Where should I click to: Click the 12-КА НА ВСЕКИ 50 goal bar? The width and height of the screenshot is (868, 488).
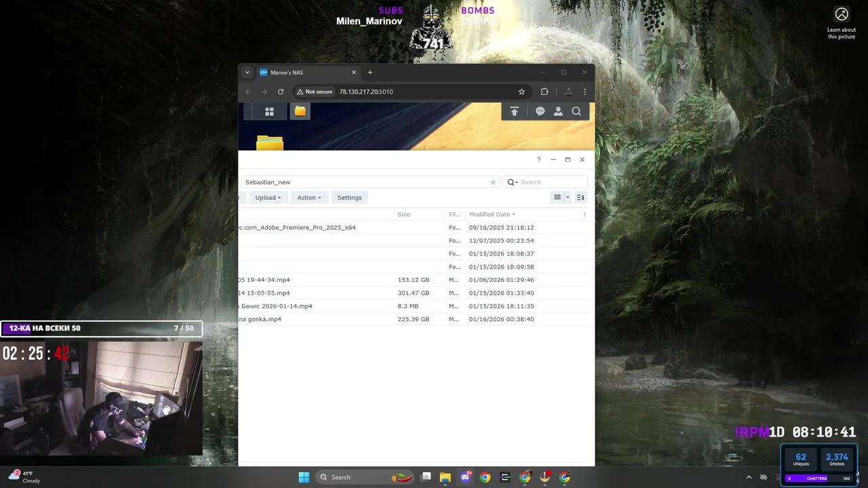pos(101,328)
